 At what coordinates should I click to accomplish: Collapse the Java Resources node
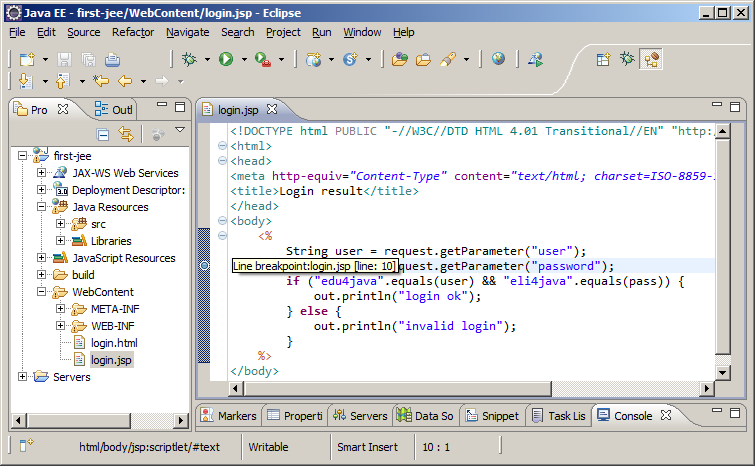pyautogui.click(x=41, y=207)
